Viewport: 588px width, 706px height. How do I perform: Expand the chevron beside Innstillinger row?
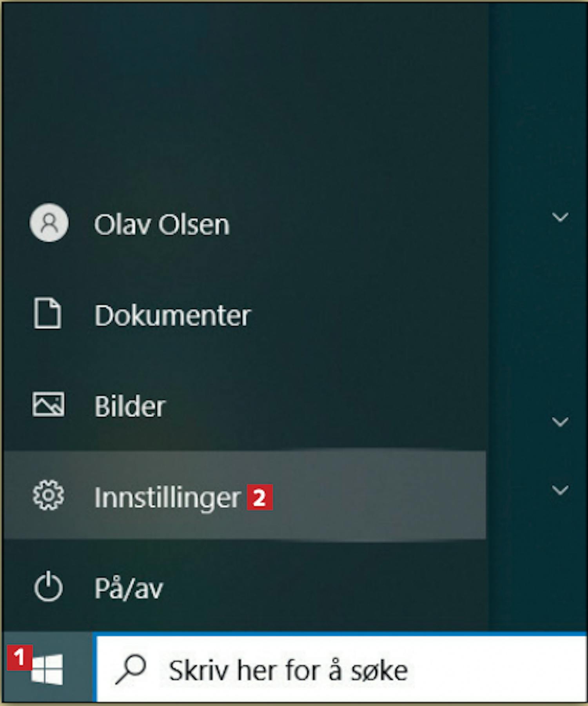(560, 490)
